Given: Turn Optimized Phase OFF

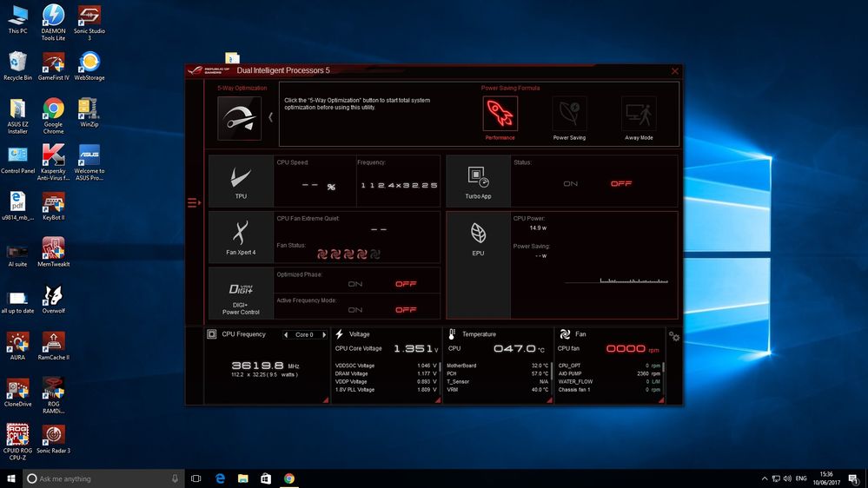Looking at the screenshot, I should [x=406, y=284].
